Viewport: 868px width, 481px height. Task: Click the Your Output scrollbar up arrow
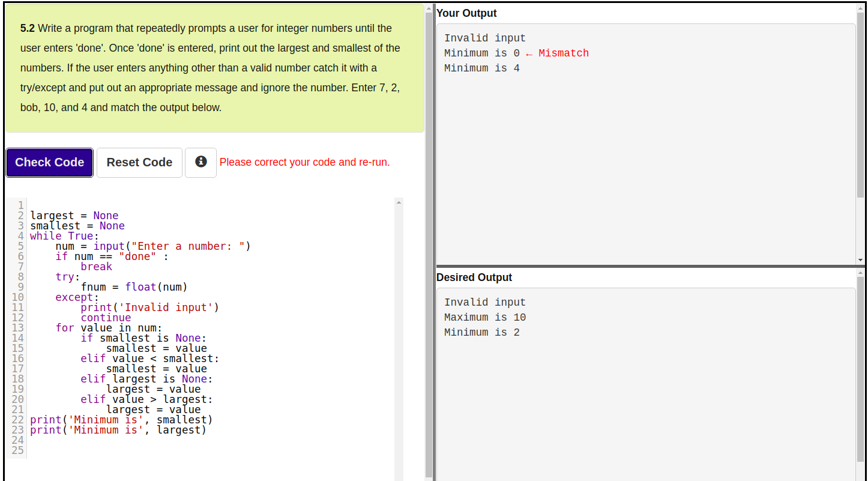(861, 8)
